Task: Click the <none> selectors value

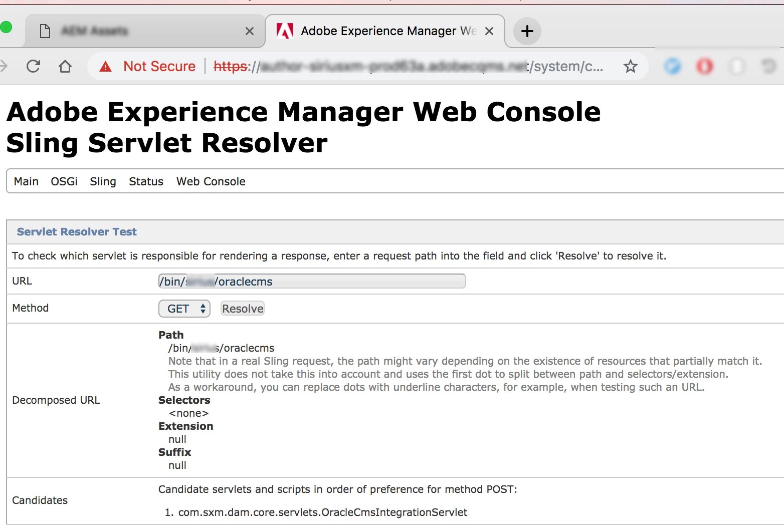Action: click(x=188, y=413)
